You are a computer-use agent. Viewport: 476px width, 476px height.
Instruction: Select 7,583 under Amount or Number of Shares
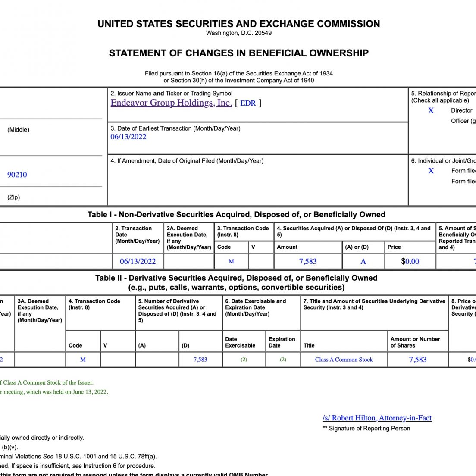coord(418,360)
